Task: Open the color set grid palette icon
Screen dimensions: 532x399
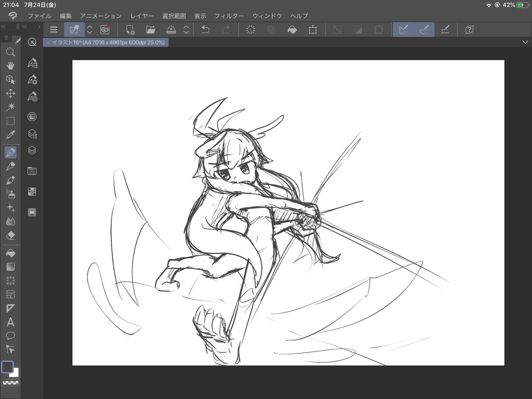Action: (x=32, y=192)
